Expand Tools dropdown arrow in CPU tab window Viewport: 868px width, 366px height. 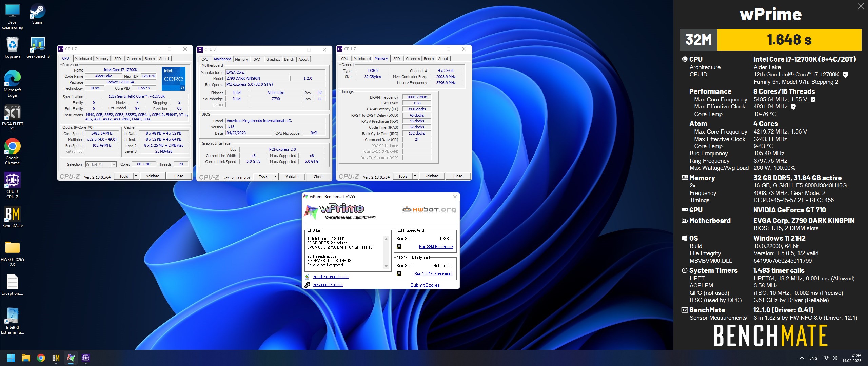136,176
